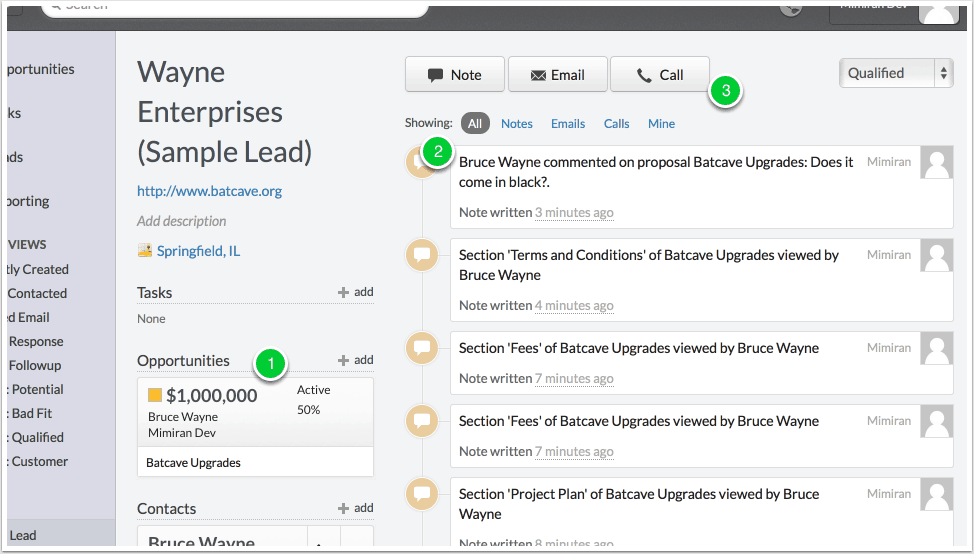Image resolution: width=974 pixels, height=554 pixels.
Task: Open the Qualified status dropdown
Action: coord(896,73)
